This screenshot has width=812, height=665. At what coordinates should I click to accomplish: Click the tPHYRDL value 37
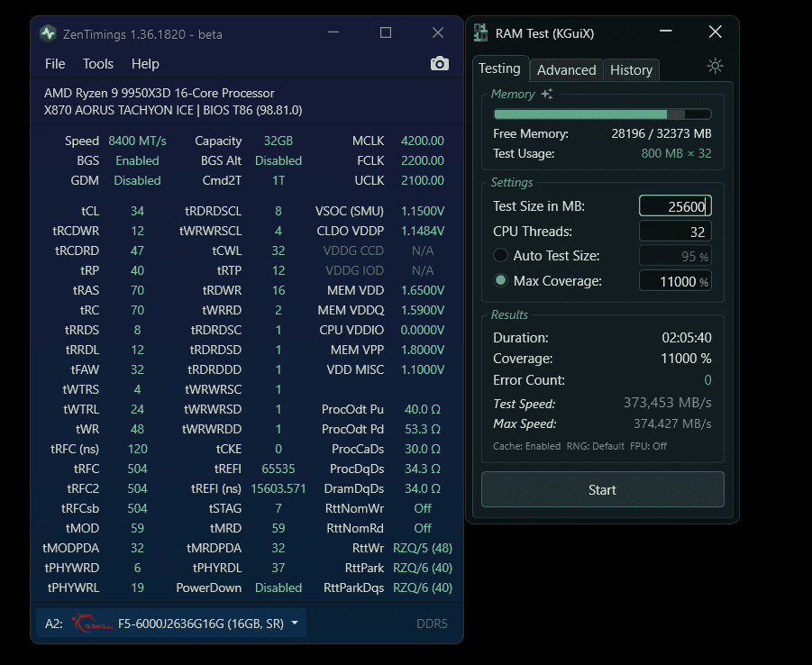pos(278,569)
